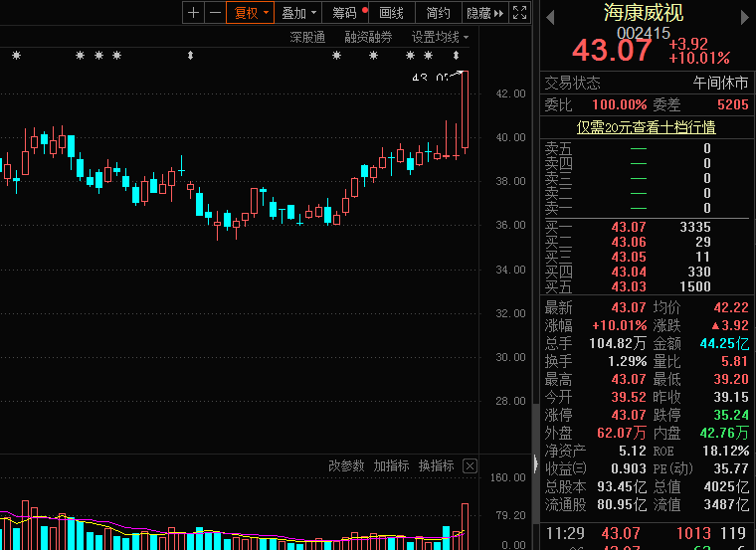756x550 pixels.
Task: Click 改参数 to change indicator parameters
Action: (x=346, y=465)
